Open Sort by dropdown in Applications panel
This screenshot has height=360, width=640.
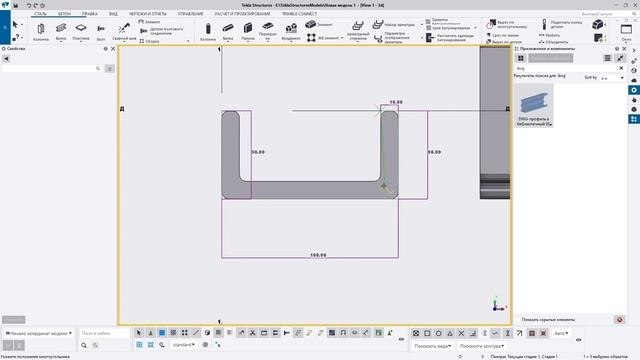(x=612, y=78)
